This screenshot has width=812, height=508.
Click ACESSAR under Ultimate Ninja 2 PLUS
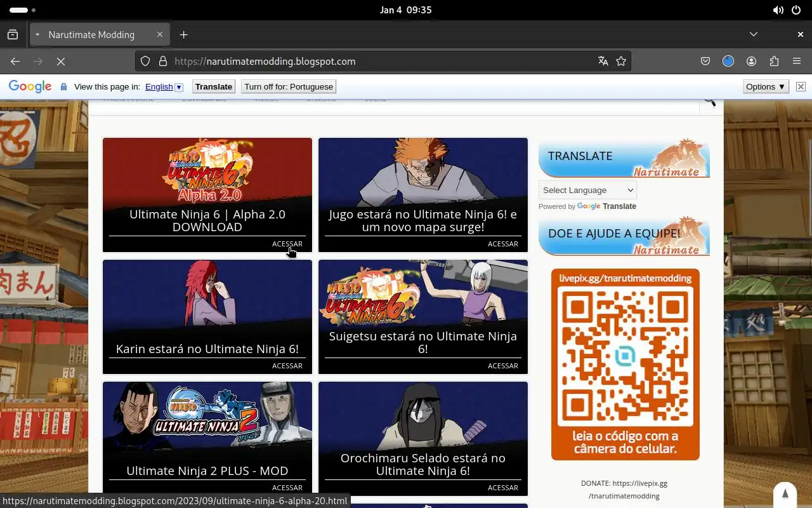tap(287, 488)
